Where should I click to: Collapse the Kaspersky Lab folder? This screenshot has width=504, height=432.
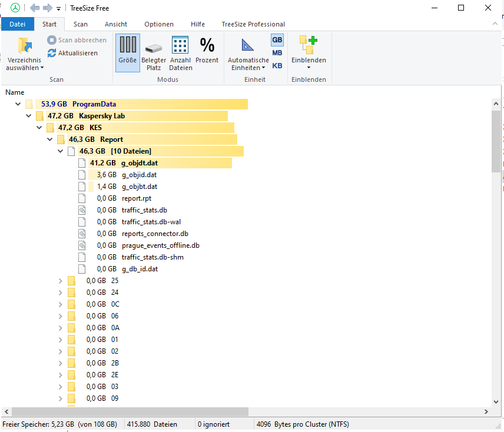coord(28,116)
